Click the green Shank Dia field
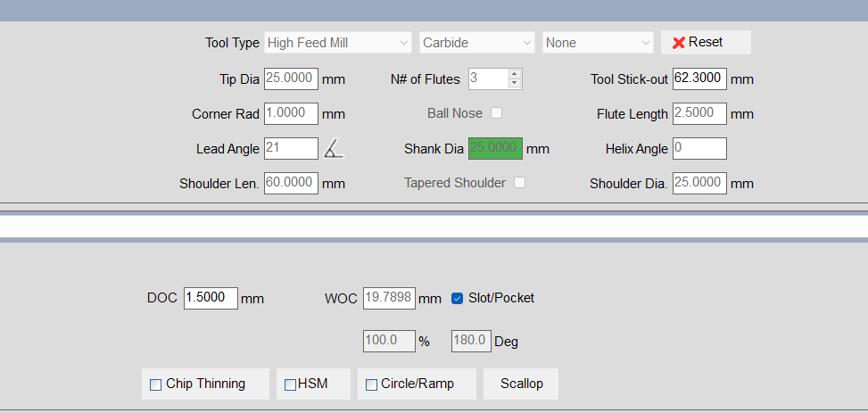The width and height of the screenshot is (868, 413). [495, 149]
